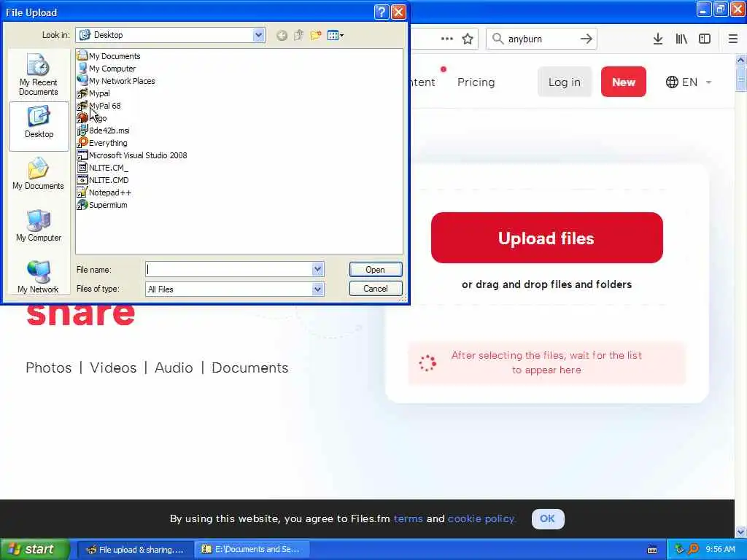Image resolution: width=747 pixels, height=560 pixels.
Task: Click the page scrollbar up arrow
Action: (740, 61)
